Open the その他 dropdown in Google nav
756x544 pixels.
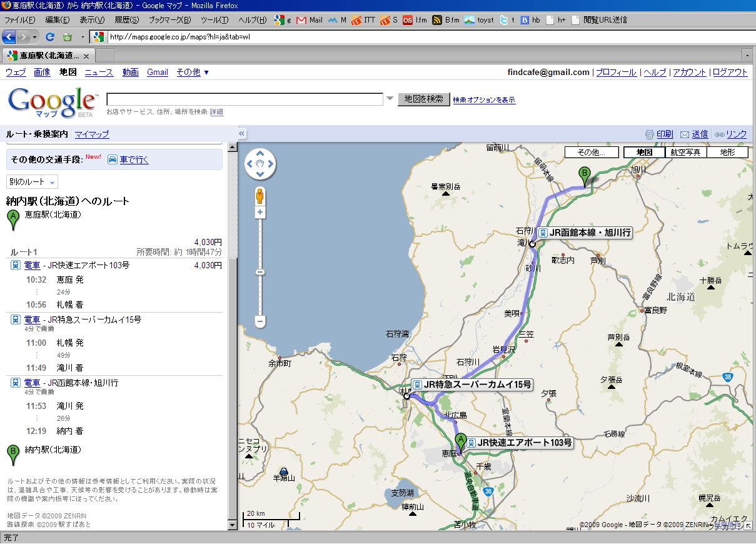193,73
